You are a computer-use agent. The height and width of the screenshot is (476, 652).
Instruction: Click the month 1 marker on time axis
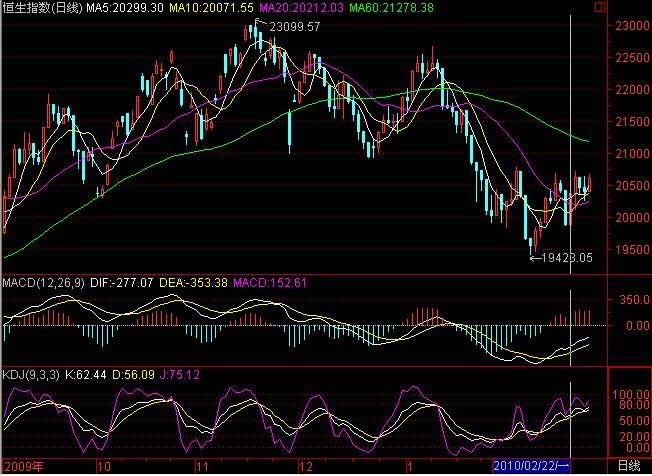point(410,466)
